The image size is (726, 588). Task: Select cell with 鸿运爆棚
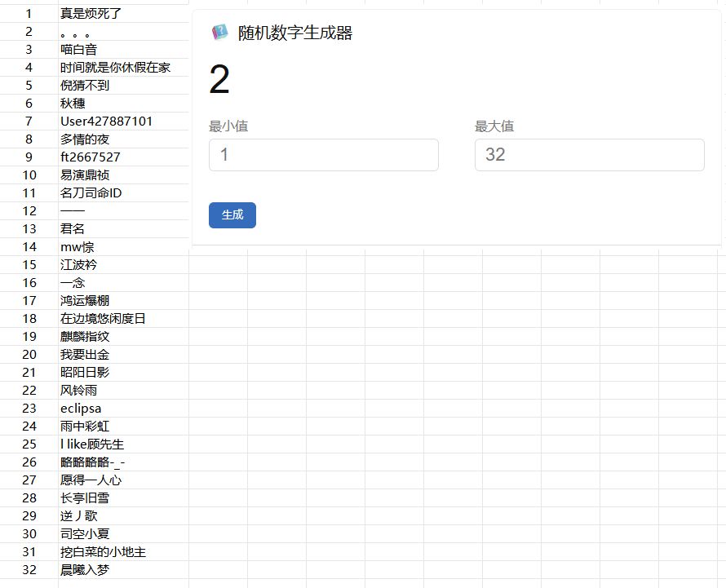coord(124,300)
